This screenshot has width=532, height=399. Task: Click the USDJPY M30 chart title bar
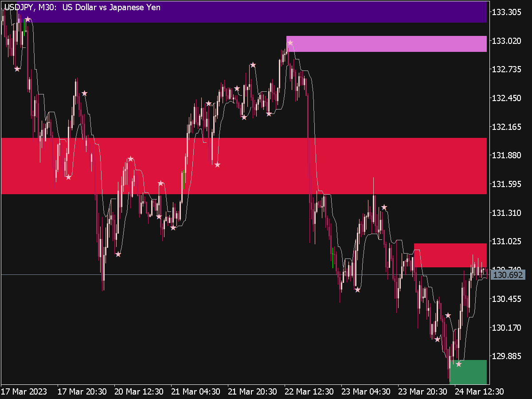[80, 7]
